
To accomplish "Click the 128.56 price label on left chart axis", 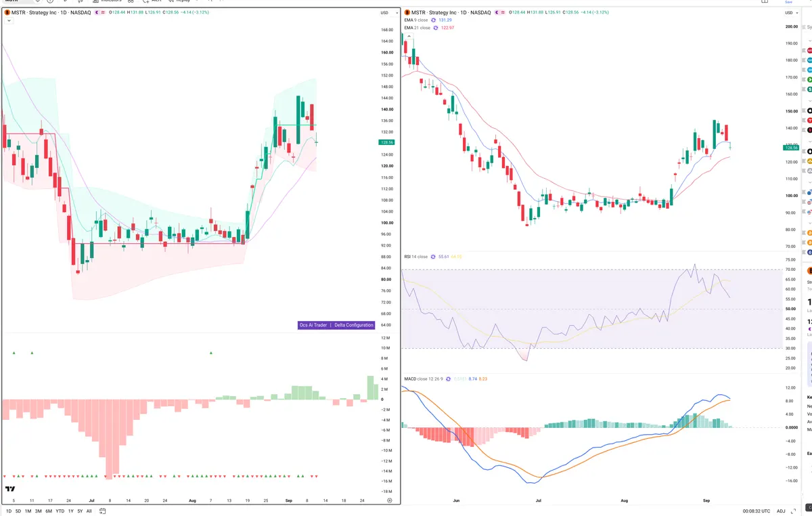I will (x=386, y=143).
